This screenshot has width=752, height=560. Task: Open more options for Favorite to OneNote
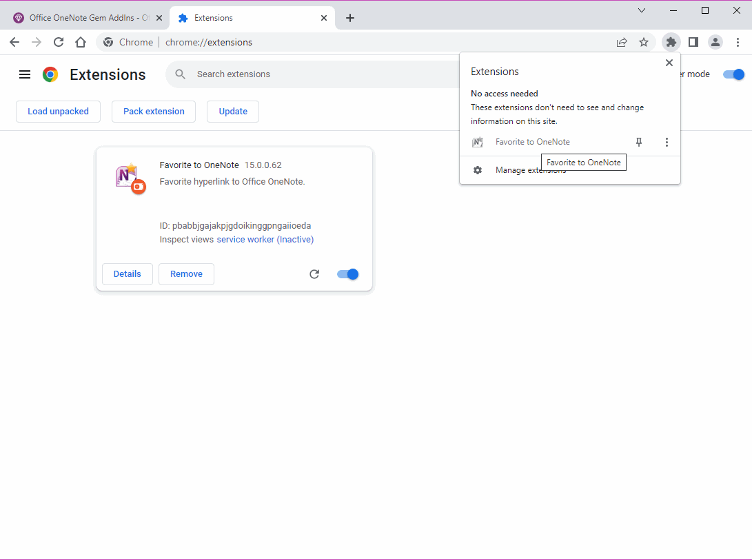[x=667, y=142]
